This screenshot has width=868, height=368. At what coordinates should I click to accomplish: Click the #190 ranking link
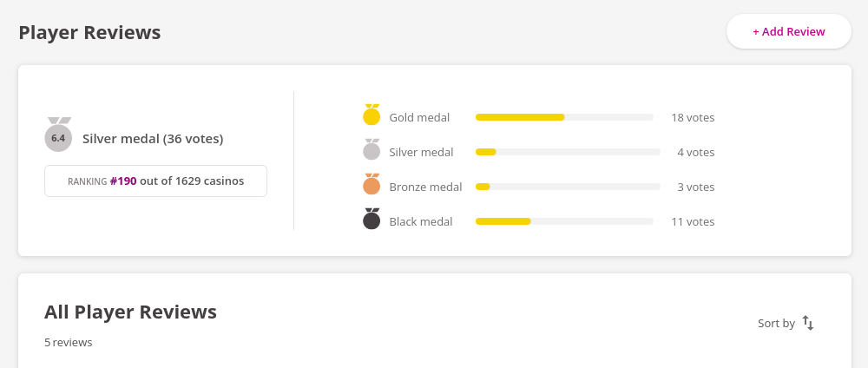click(123, 181)
